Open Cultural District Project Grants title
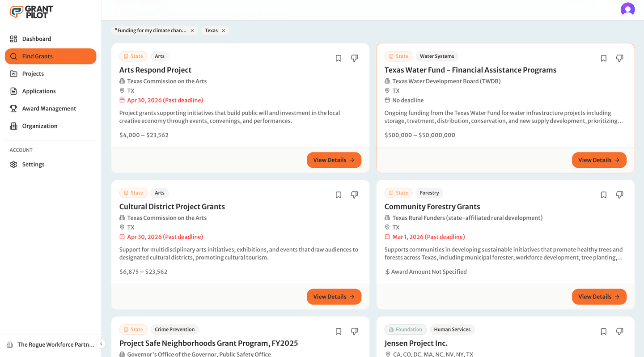This screenshot has width=644, height=357. (172, 207)
